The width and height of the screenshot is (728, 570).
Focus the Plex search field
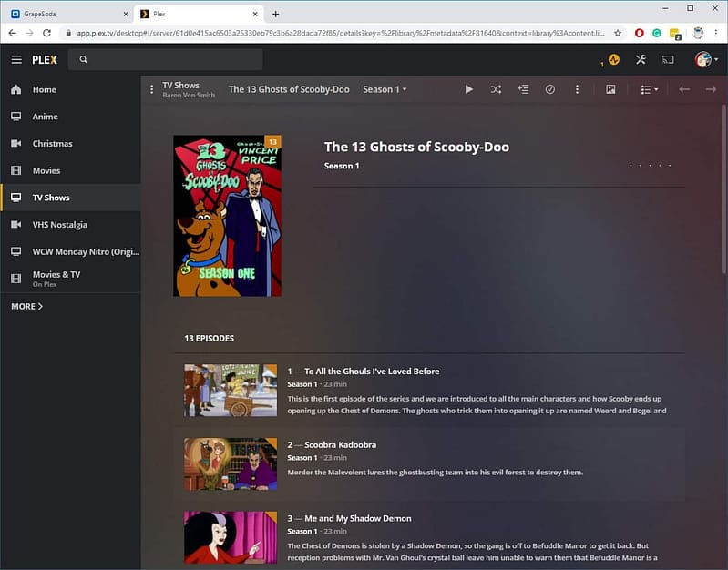(165, 59)
